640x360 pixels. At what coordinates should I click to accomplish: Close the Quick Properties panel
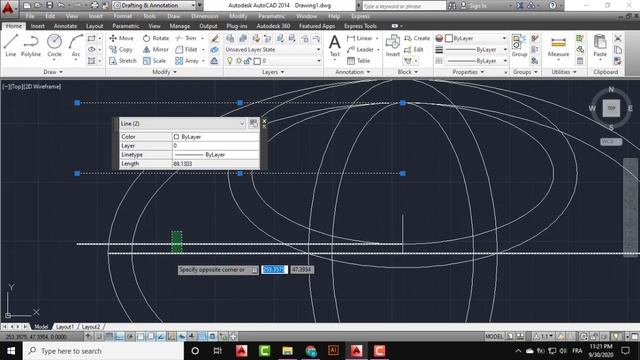(x=264, y=121)
